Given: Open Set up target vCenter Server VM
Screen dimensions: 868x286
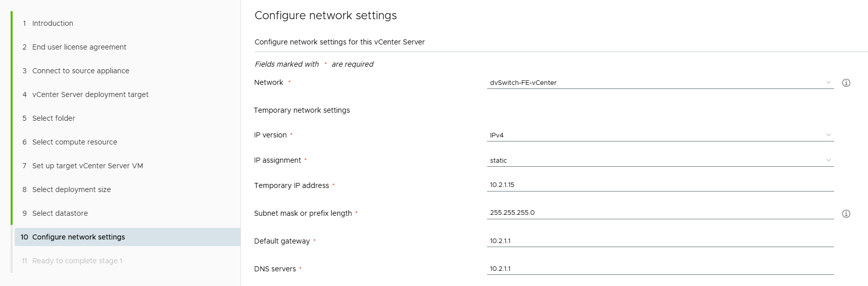Looking at the screenshot, I should tap(87, 166).
